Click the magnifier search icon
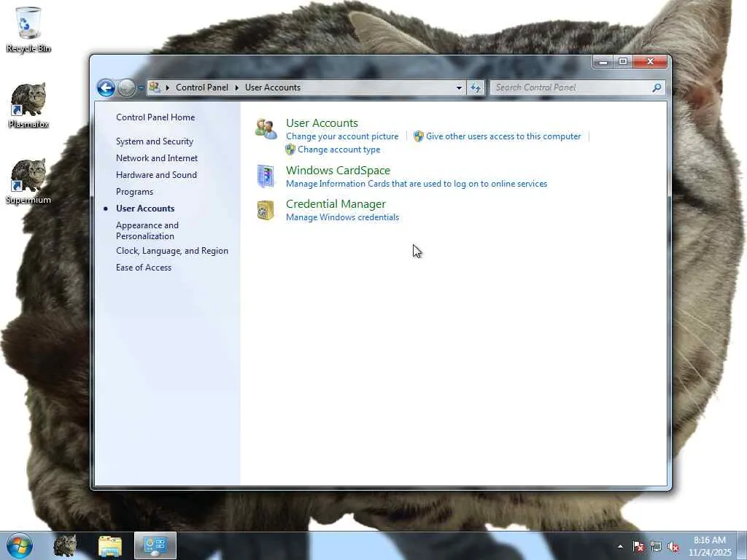This screenshot has width=747, height=560. coord(657,87)
